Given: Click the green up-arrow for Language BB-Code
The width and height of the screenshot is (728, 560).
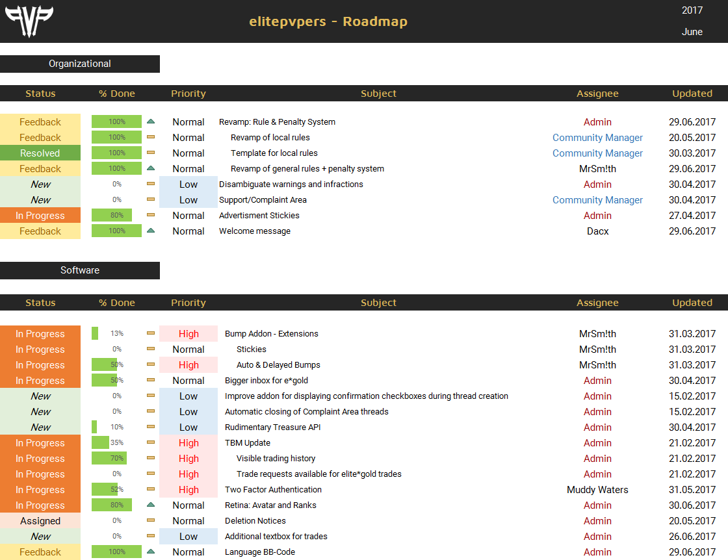Looking at the screenshot, I should [150, 552].
